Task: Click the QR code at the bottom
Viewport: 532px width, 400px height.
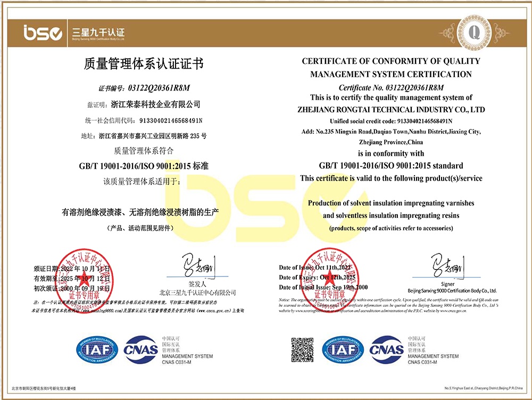Action: click(x=302, y=349)
